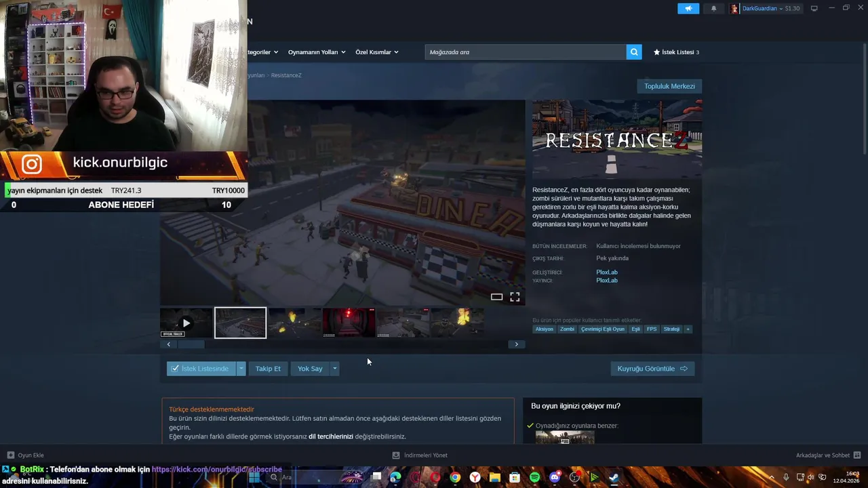
Task: Open Microsoft Store from the taskbar
Action: click(515, 477)
